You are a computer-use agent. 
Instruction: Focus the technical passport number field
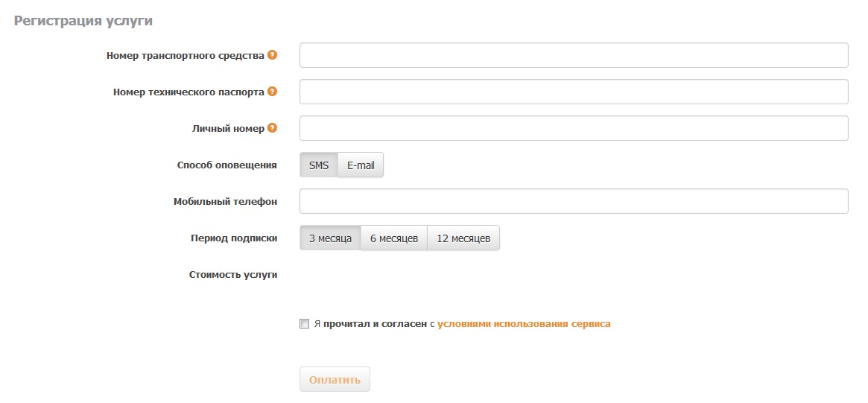point(574,92)
